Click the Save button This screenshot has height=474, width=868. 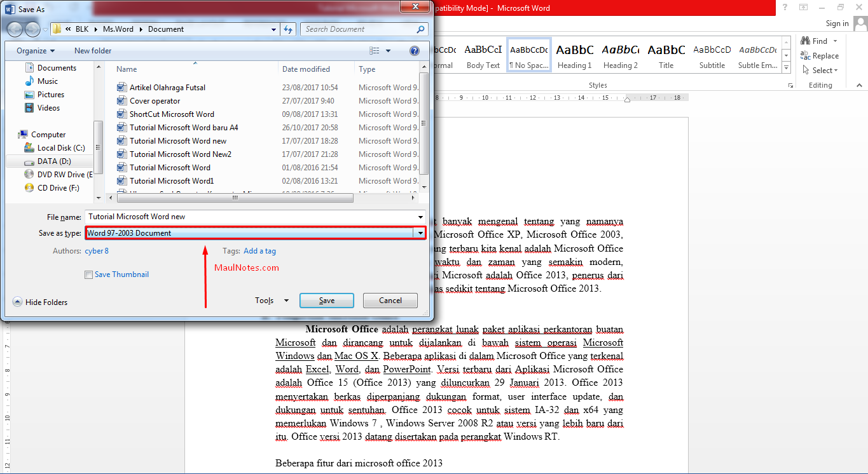click(326, 301)
